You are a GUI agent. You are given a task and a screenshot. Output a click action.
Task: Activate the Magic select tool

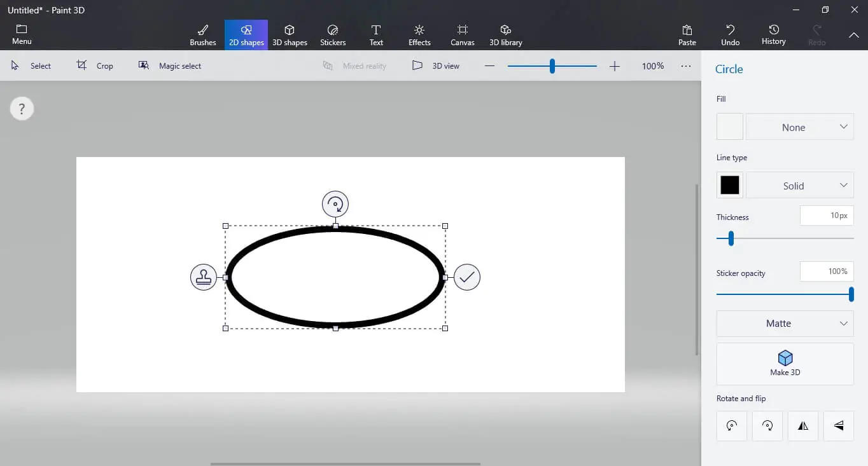(170, 65)
